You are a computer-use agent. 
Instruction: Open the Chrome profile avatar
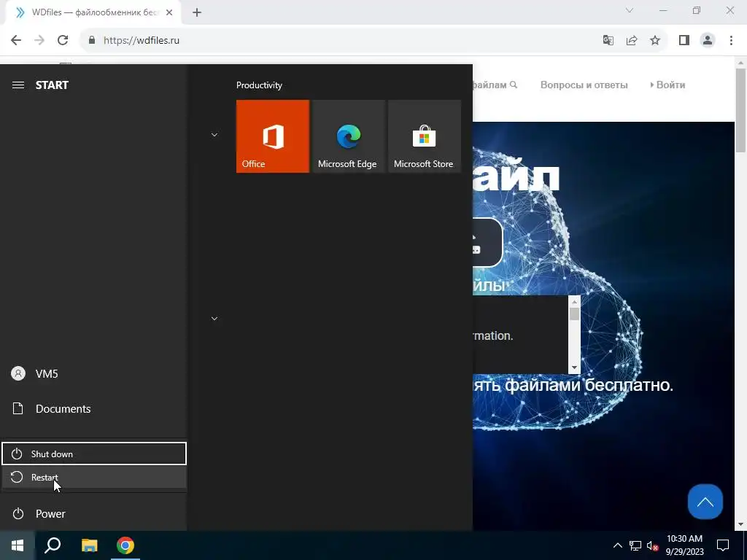[x=708, y=41]
